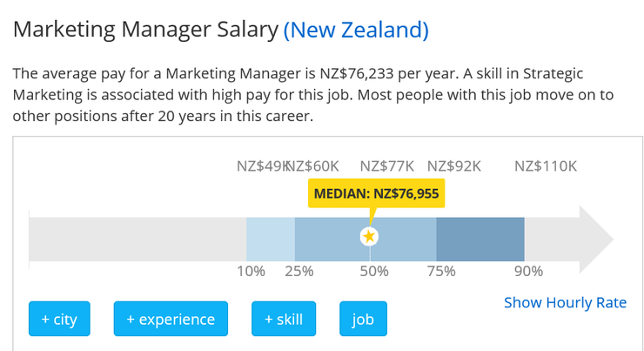Viewport: 644px width, 351px height.
Task: Click the gold median star marker
Action: pyautogui.click(x=369, y=236)
